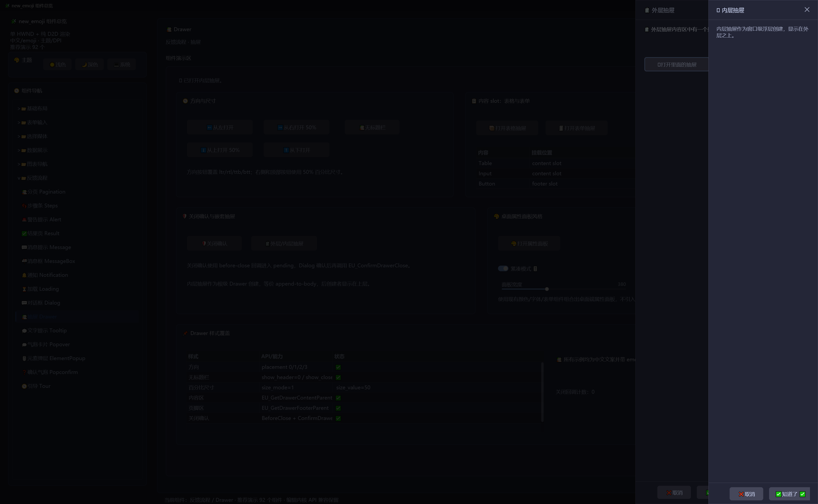Click the Drawer page header icon

[169, 29]
